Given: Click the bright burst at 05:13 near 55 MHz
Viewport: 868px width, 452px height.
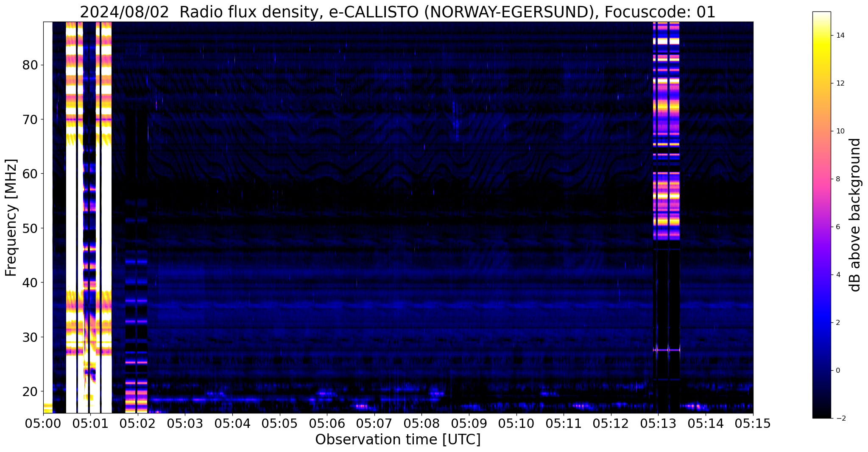Looking at the screenshot, I should 666,196.
